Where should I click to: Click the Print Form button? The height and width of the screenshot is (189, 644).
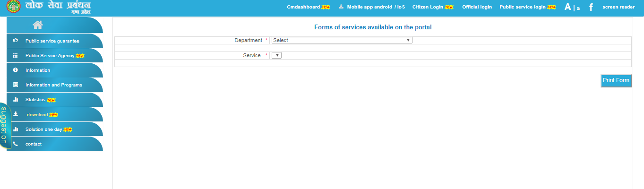click(x=616, y=81)
